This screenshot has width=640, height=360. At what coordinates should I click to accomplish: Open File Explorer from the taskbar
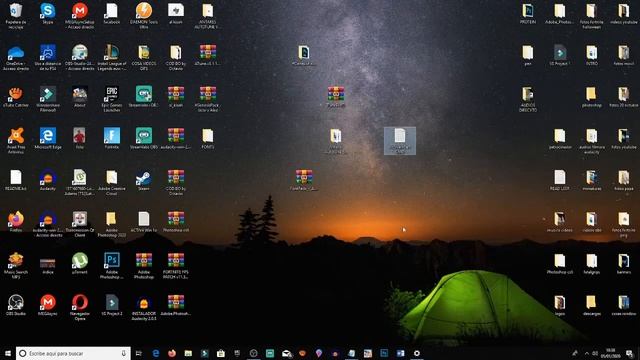tap(188, 353)
